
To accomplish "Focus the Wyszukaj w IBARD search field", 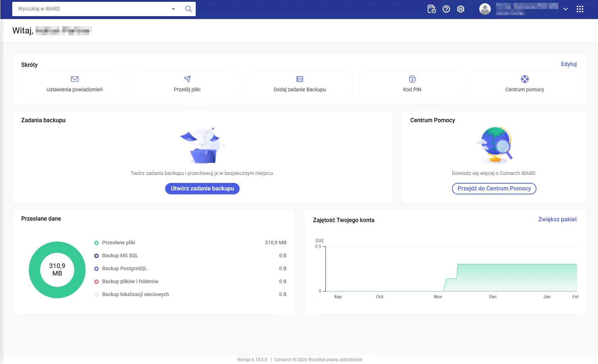I will [90, 9].
